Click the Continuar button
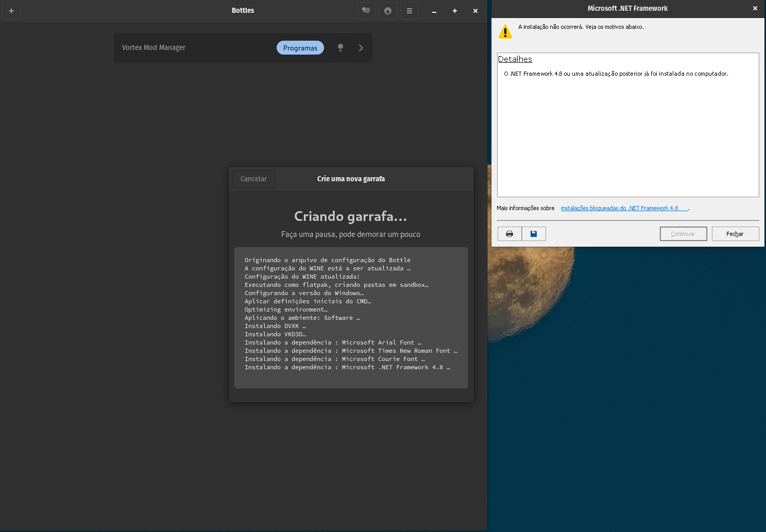 (683, 233)
